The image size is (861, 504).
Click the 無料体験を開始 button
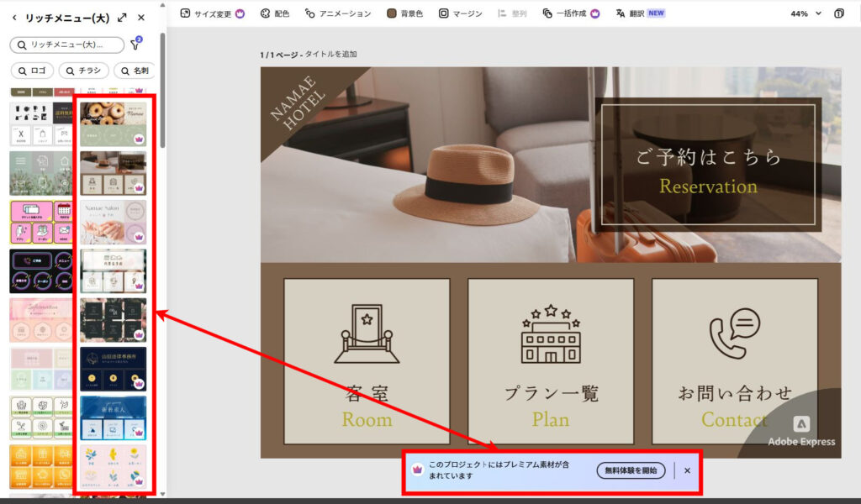point(631,470)
